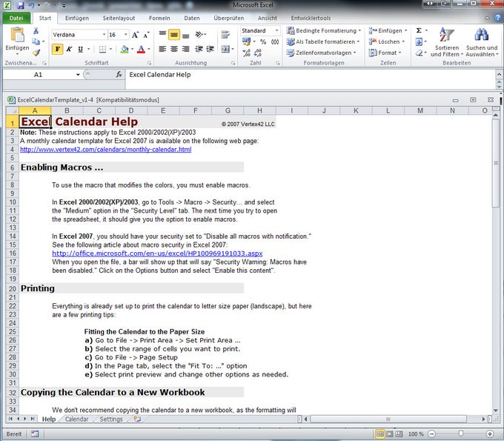Open the vertex42 monthly-calendar link
The image size is (504, 441).
coord(106,150)
